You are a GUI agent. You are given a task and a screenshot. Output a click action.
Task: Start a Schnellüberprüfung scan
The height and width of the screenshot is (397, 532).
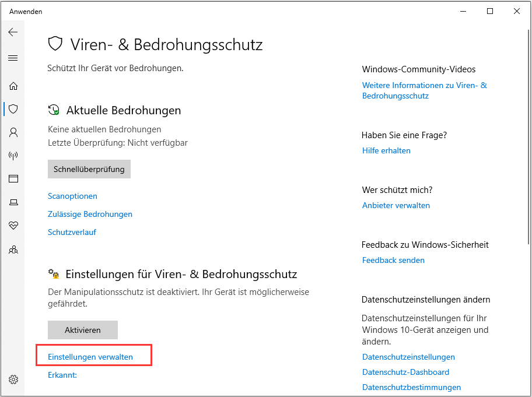tap(89, 169)
